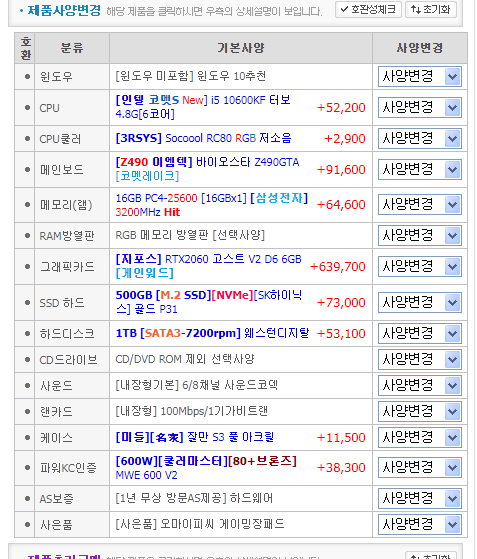The image size is (477, 559).
Task: Select the 1TB SATA3-7200rpm 웨스턴디지탈 link
Action: 212,333
